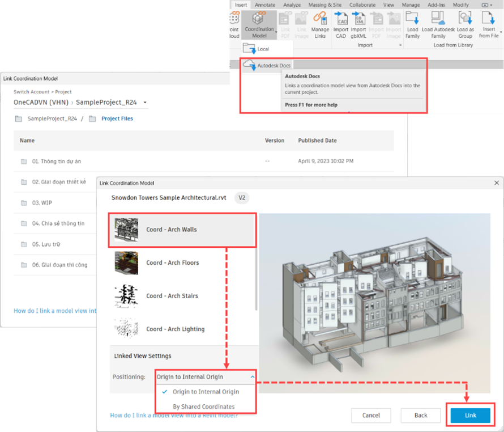Switch to the Insert ribbon tab
This screenshot has width=504, height=432.
click(241, 5)
